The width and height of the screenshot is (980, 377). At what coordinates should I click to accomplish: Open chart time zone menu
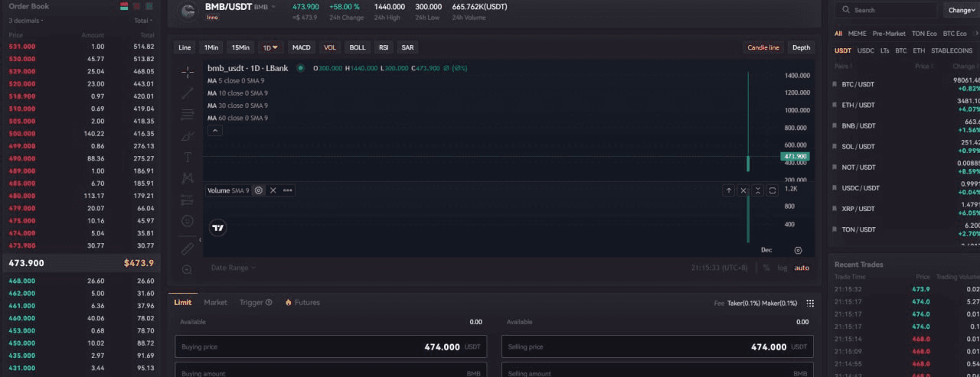720,268
